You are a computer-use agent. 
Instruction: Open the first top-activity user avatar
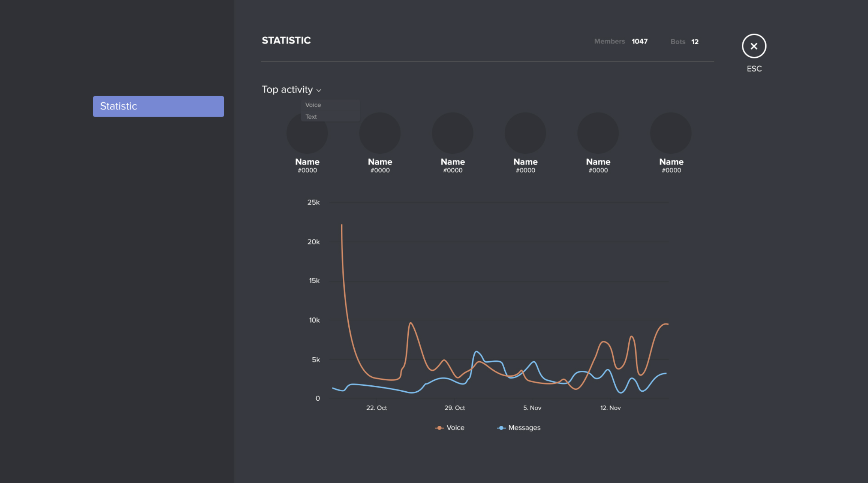pyautogui.click(x=307, y=133)
